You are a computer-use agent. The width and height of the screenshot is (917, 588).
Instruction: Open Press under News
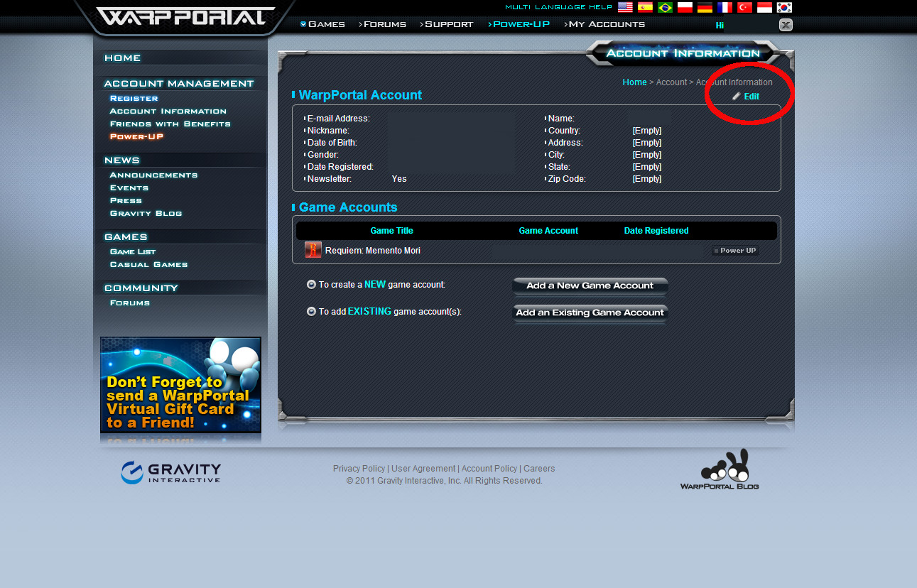click(126, 200)
